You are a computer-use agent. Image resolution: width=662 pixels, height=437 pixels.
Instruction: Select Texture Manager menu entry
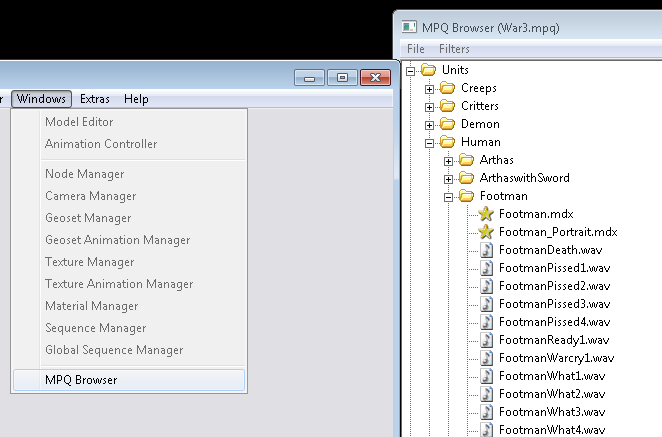pos(129,261)
